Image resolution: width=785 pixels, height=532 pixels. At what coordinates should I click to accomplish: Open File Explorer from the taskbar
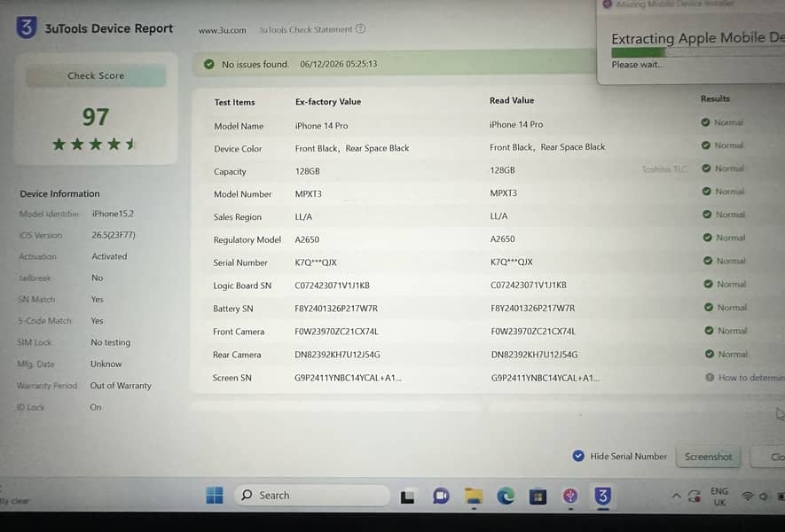point(473,496)
